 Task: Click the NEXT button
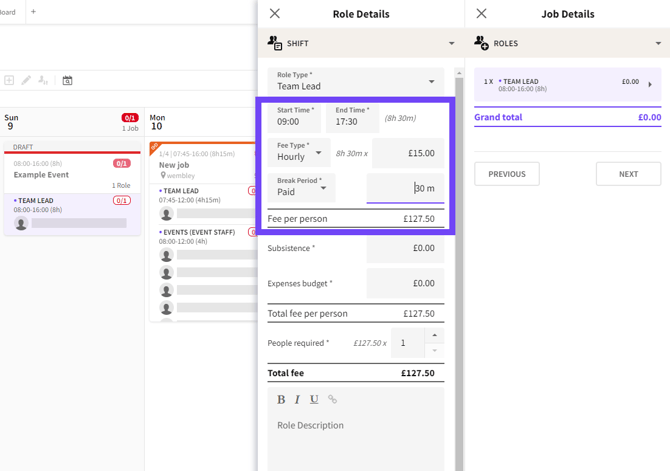pyautogui.click(x=629, y=174)
